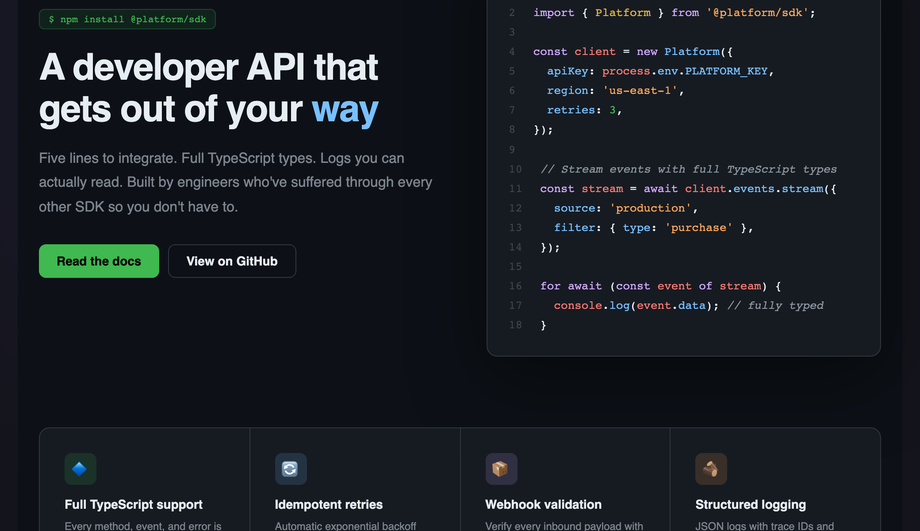Image resolution: width=920 pixels, height=531 pixels.
Task: Click the package box Webhook validation icon
Action: (x=501, y=469)
